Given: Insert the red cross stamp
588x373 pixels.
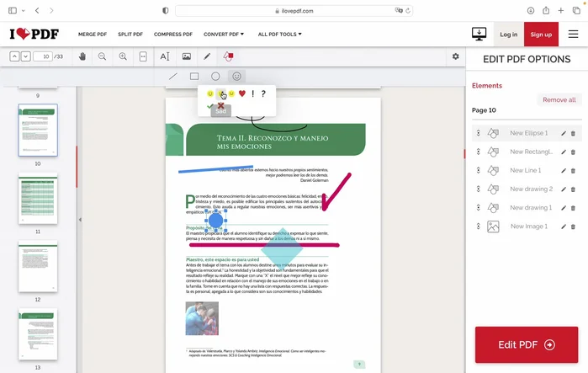Looking at the screenshot, I should 221,105.
